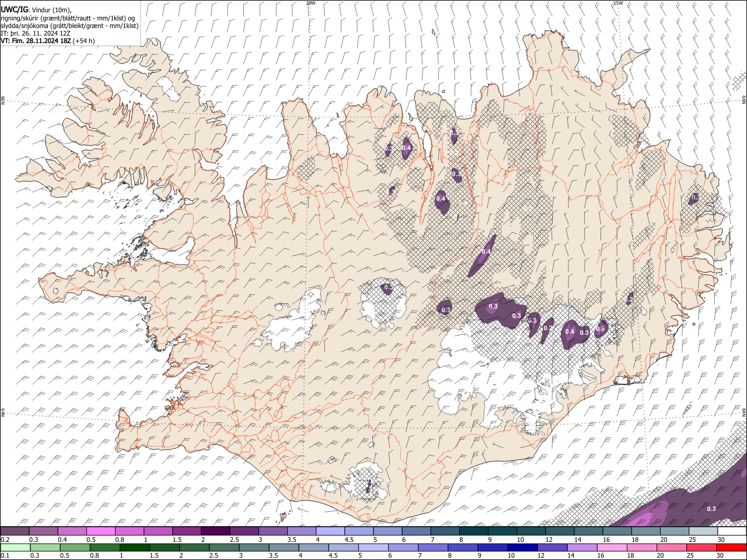Click the 0.3 label in the offshore southeast snow band

click(x=711, y=509)
